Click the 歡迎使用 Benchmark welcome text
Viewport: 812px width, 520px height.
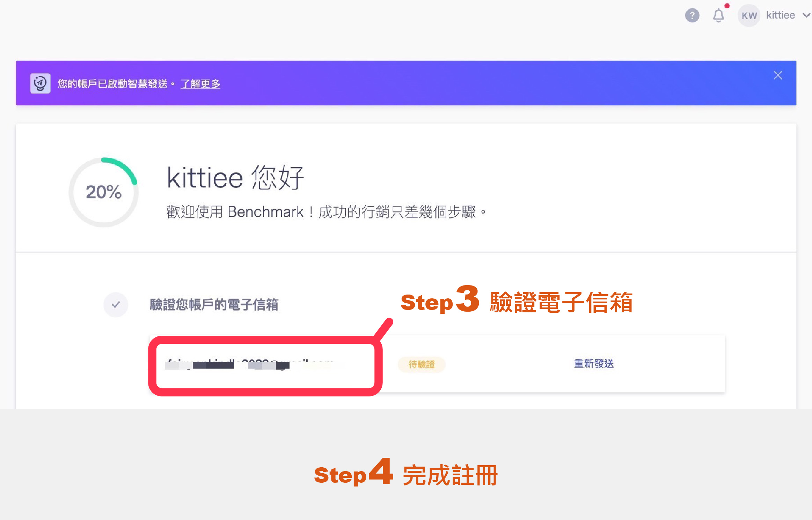[x=326, y=212]
